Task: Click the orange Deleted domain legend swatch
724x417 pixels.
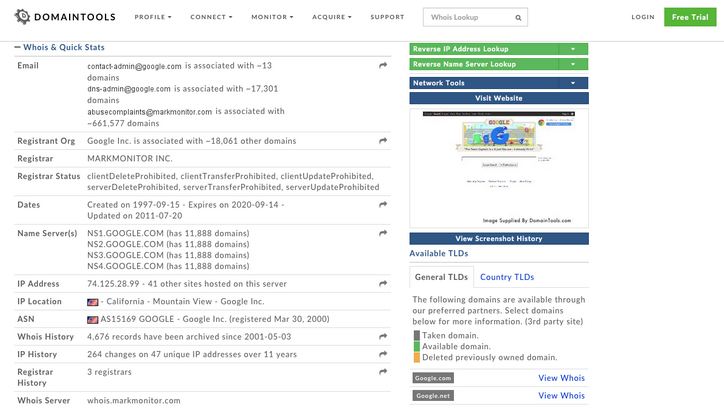Action: point(416,357)
